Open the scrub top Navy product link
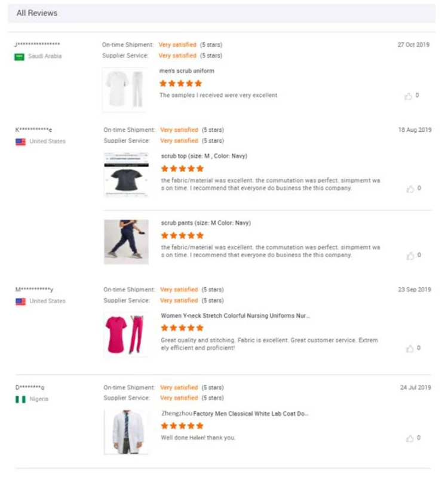Screen dimensions: 448x477 [x=204, y=156]
